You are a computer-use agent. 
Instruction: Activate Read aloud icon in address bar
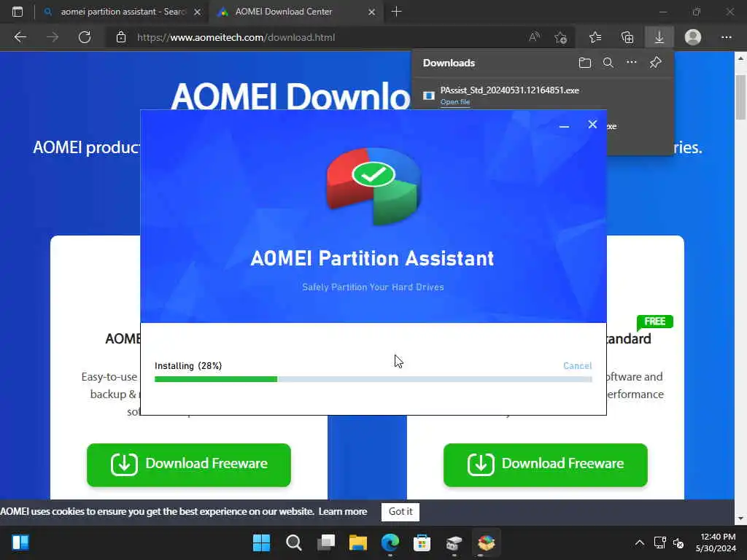[534, 37]
